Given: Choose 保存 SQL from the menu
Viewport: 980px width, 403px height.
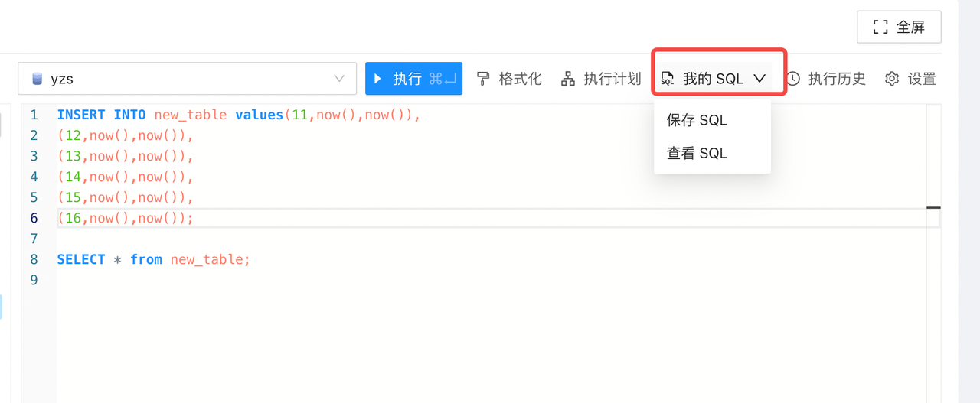Looking at the screenshot, I should click(x=712, y=120).
